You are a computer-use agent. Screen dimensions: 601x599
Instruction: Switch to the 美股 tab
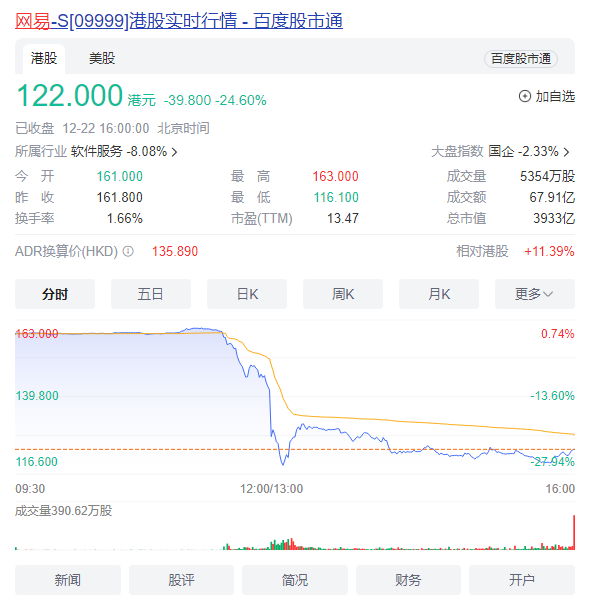pos(102,59)
